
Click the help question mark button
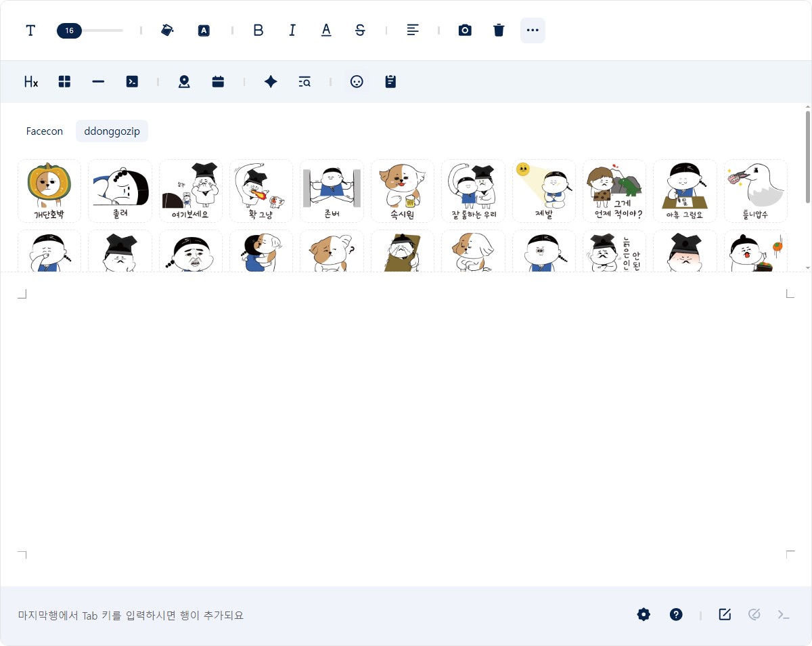pos(676,615)
